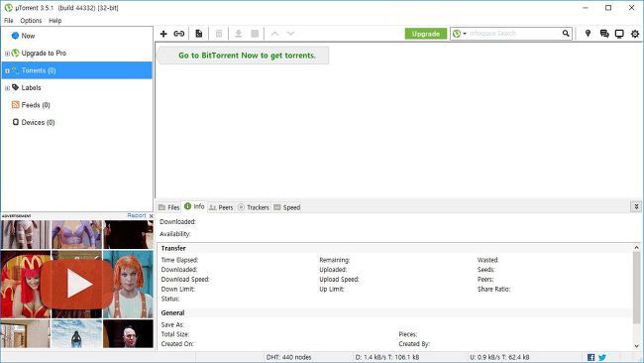Click the General section header

click(x=172, y=312)
